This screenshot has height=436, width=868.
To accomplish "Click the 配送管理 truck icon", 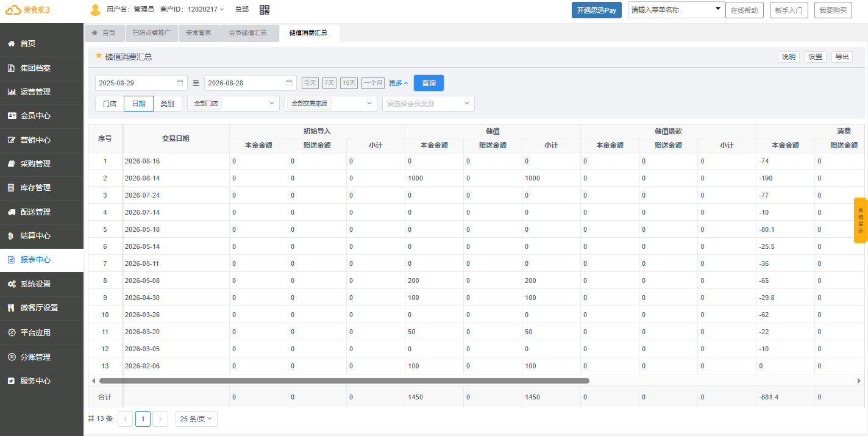I will pos(11,212).
